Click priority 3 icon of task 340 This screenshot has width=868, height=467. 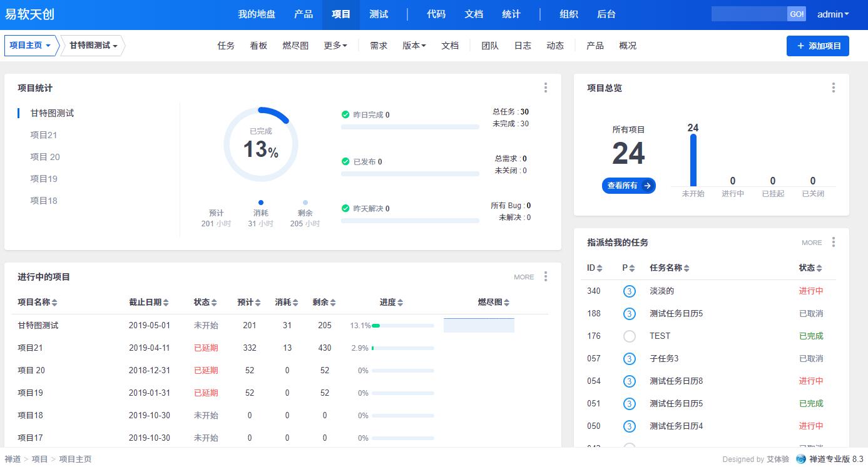click(x=629, y=291)
